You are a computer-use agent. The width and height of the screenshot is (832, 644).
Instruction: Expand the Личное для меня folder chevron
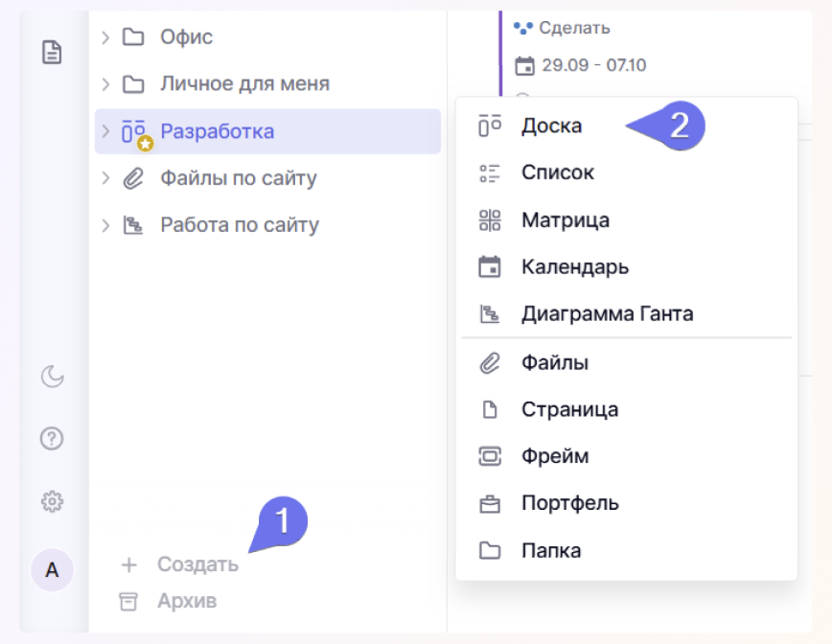click(106, 84)
